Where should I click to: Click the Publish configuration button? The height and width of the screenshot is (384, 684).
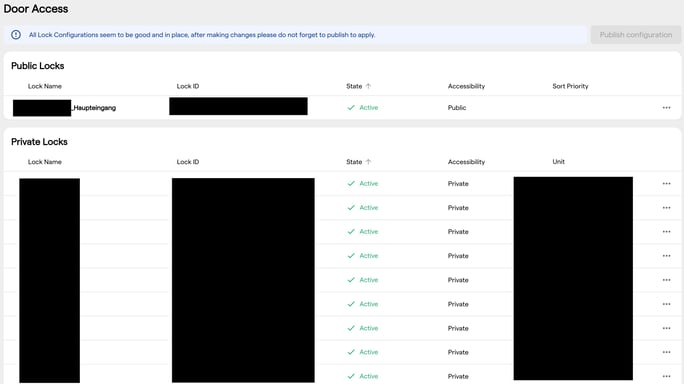coord(636,34)
